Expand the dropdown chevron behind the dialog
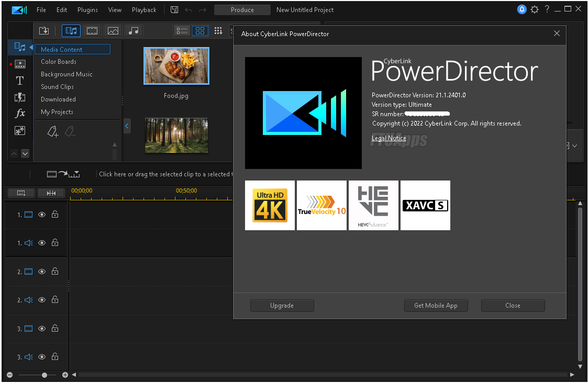 coord(574,146)
